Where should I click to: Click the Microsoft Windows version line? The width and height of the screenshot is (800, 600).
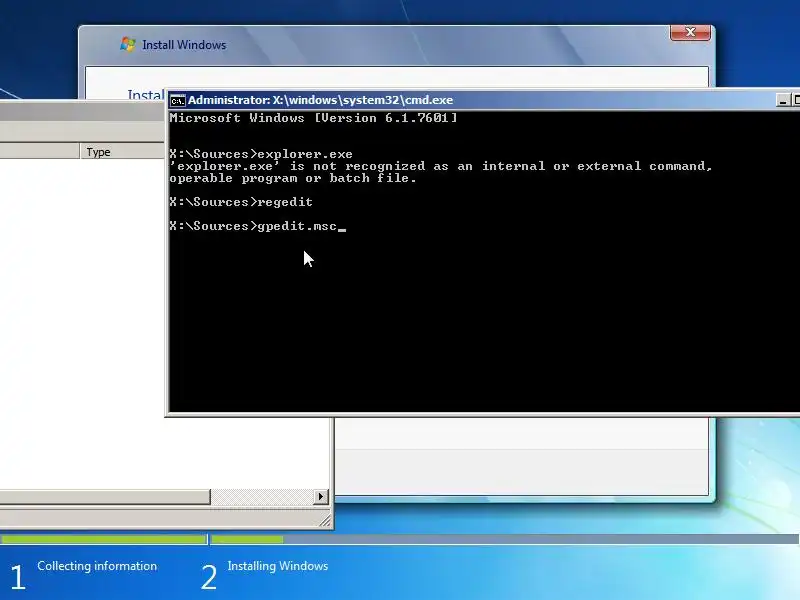[313, 118]
